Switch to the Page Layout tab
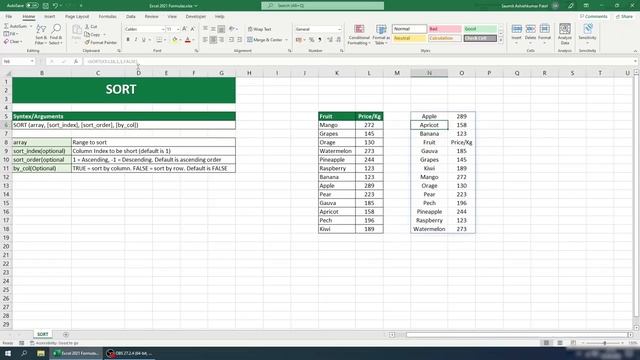This screenshot has height=360, width=640. click(77, 17)
